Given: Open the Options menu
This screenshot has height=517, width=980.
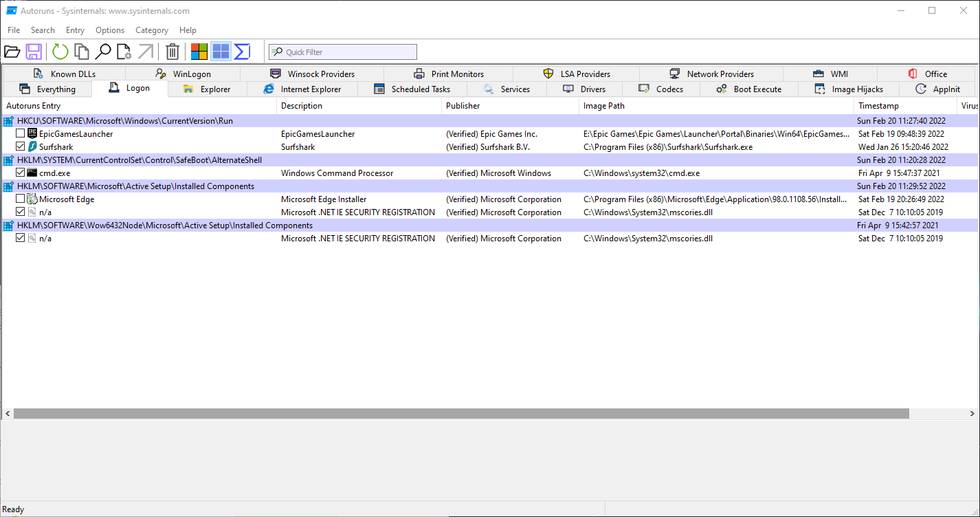Looking at the screenshot, I should click(x=110, y=30).
